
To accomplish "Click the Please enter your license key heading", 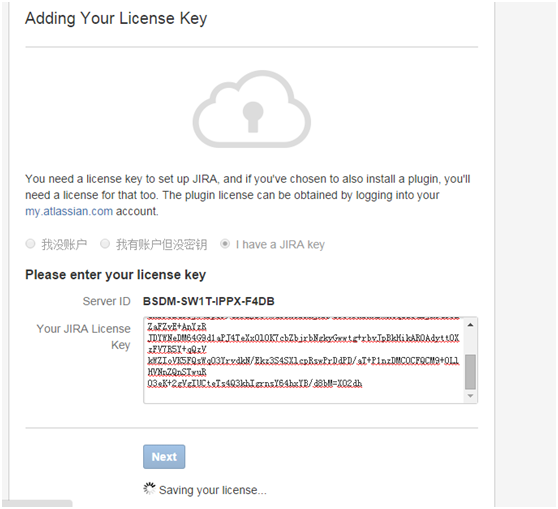I will pyautogui.click(x=116, y=275).
